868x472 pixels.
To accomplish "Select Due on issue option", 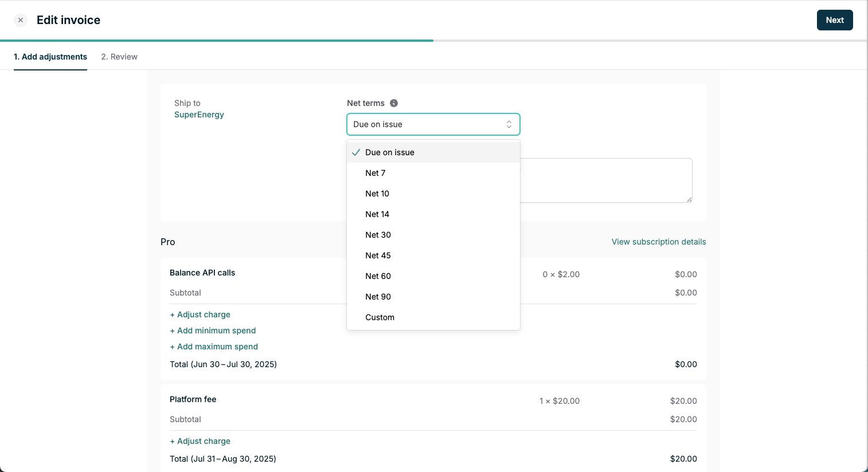I will pos(433,152).
